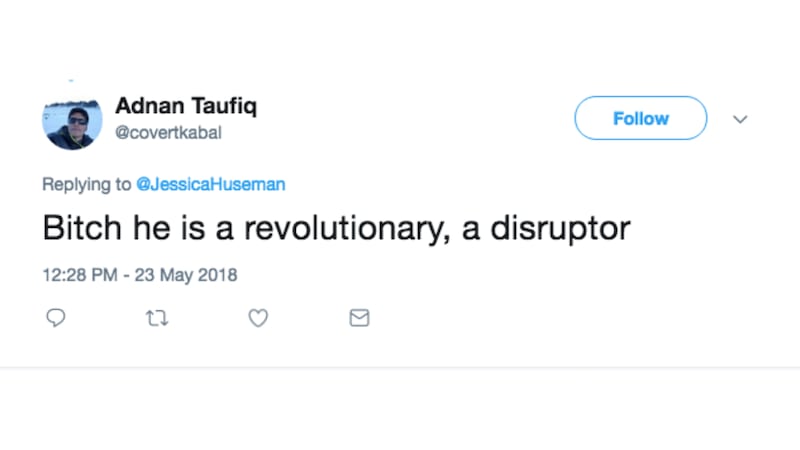
Task: Visit the @covertkabal handle
Action: point(168,131)
